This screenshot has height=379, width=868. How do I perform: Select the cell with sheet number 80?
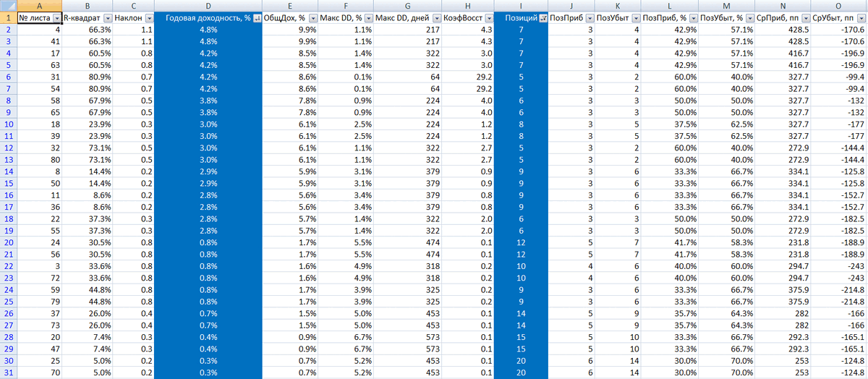[39, 160]
